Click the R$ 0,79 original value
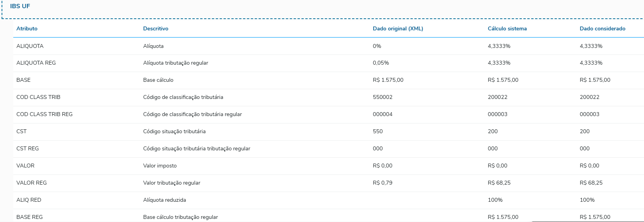Screen dimensions: 644x222 (x=382, y=183)
